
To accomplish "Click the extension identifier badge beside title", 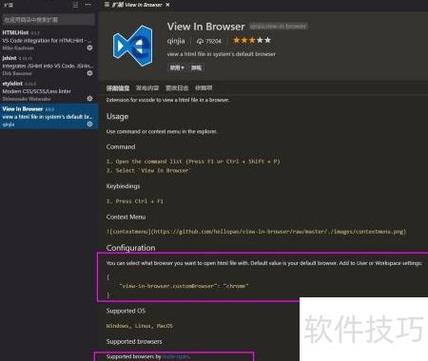I will click(x=278, y=26).
